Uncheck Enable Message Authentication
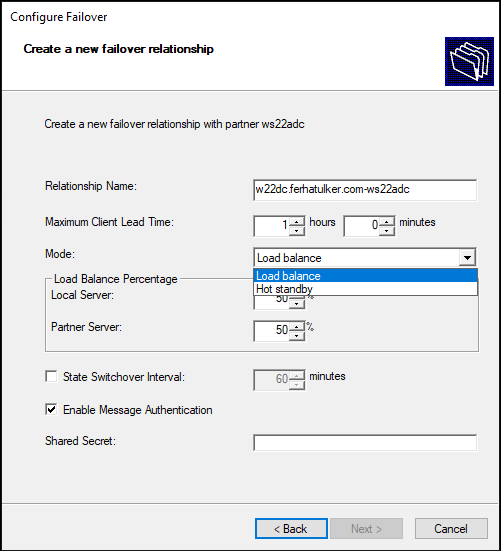This screenshot has width=501, height=551. 51,409
